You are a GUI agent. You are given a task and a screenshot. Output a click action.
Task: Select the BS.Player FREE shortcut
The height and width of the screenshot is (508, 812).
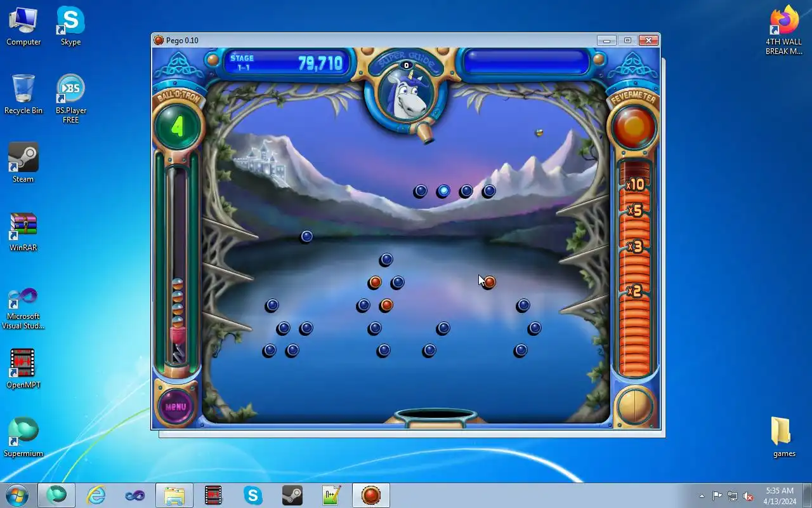tap(70, 99)
